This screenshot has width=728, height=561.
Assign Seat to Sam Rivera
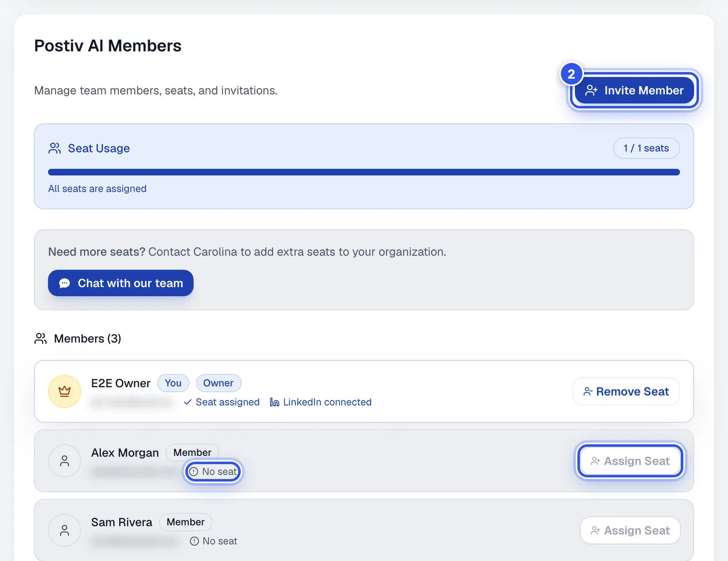[x=630, y=531]
